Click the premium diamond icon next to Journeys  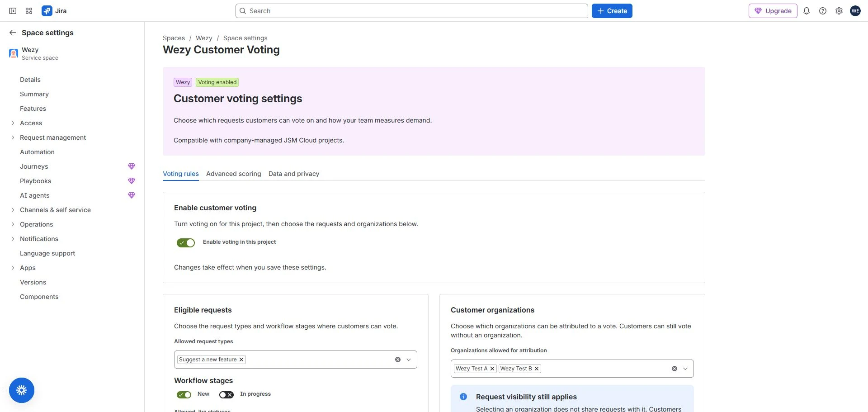pos(132,166)
